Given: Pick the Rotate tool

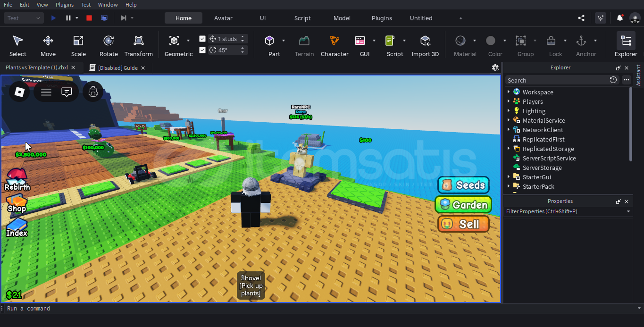Looking at the screenshot, I should [109, 45].
